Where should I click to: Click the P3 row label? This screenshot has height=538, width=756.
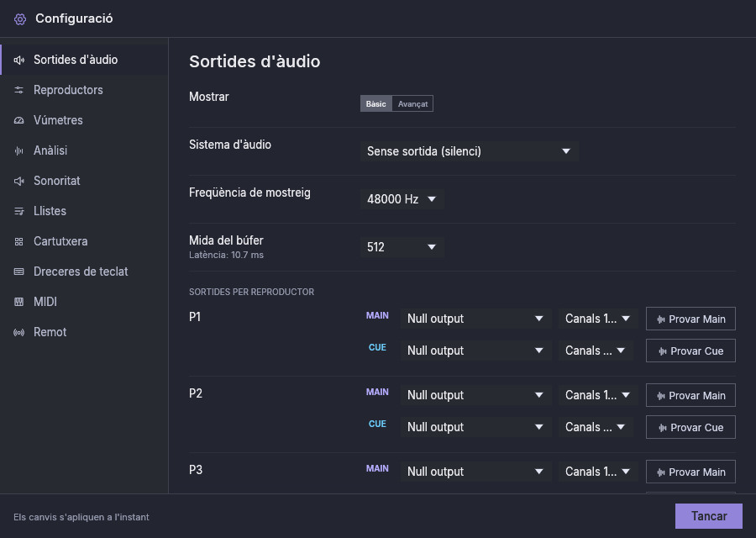coord(195,470)
